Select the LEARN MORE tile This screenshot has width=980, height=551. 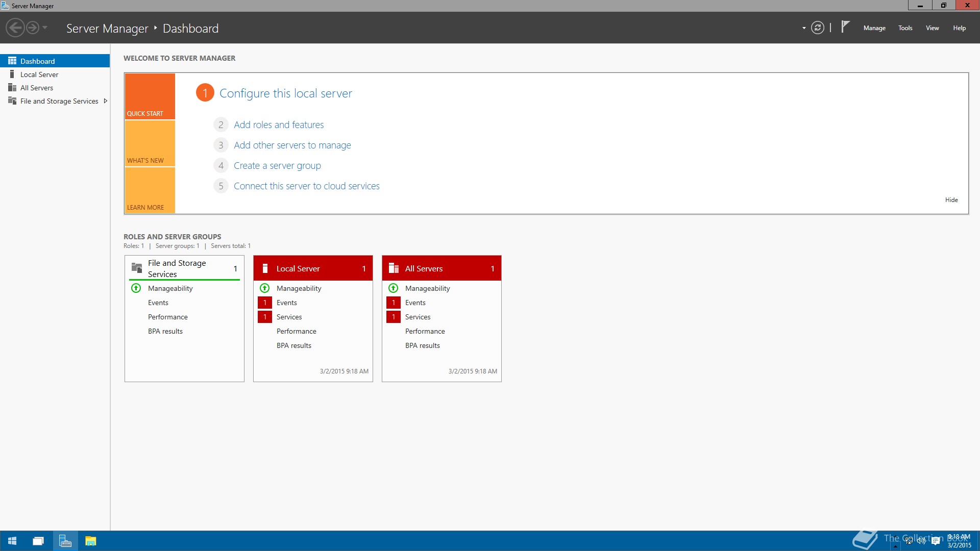(150, 190)
